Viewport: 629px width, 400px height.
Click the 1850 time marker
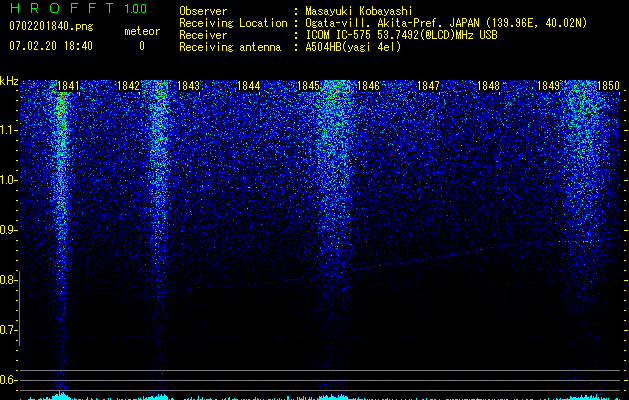pos(609,86)
